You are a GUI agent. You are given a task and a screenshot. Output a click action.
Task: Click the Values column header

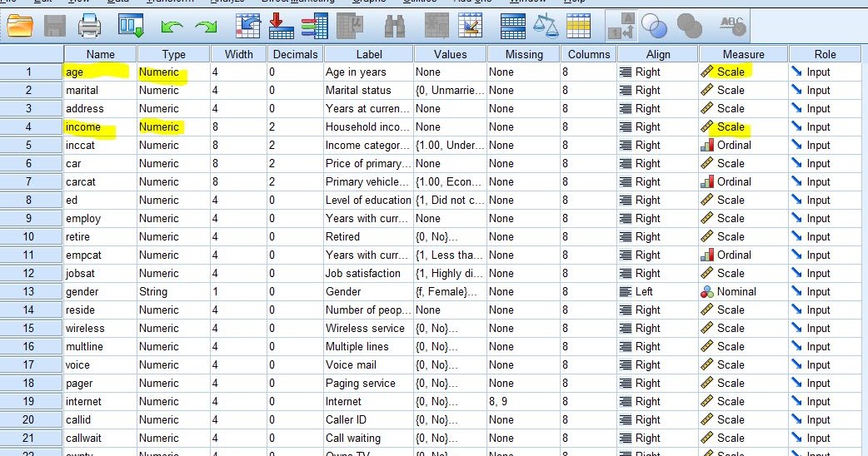point(450,54)
